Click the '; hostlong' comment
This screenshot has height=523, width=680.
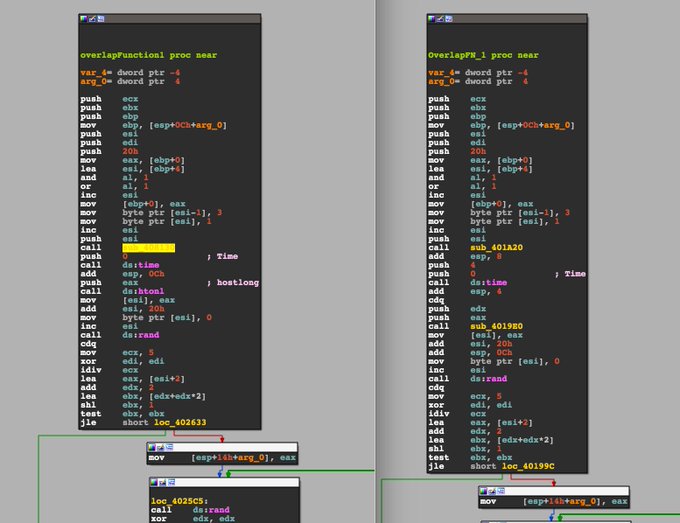[x=233, y=283]
